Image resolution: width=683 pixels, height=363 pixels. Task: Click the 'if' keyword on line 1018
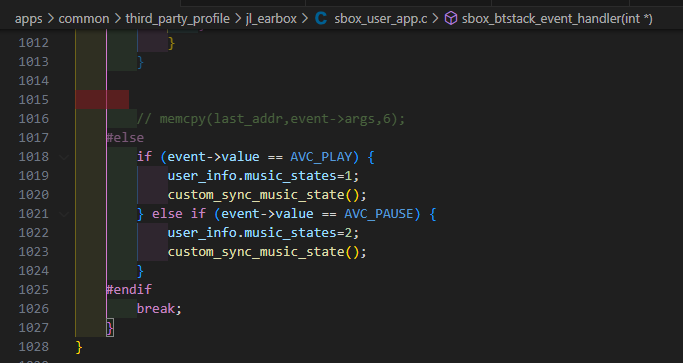tap(144, 157)
